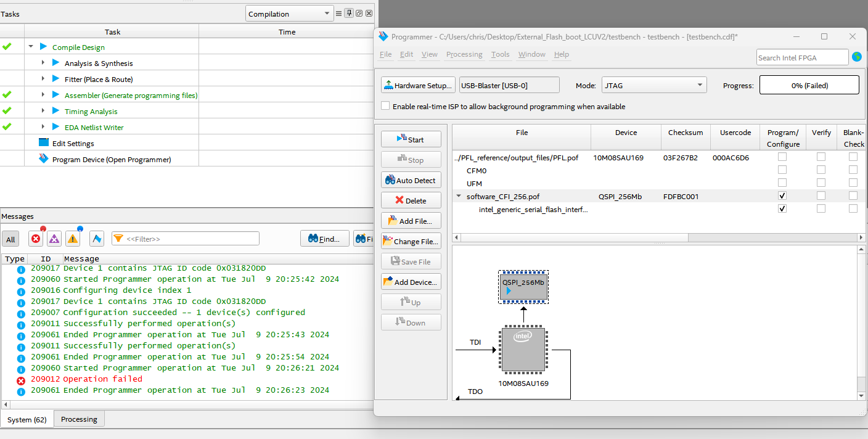868x439 pixels.
Task: Enable Verify for software_CFI_256.pof
Action: click(821, 195)
